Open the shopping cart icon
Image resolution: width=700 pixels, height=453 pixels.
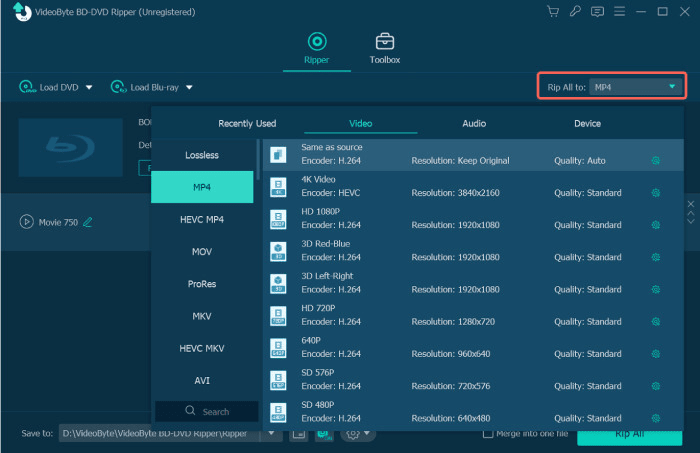pos(553,12)
